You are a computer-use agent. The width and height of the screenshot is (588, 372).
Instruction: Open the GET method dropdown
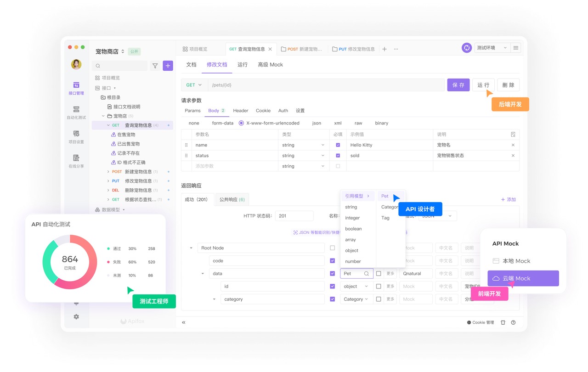[x=194, y=85]
